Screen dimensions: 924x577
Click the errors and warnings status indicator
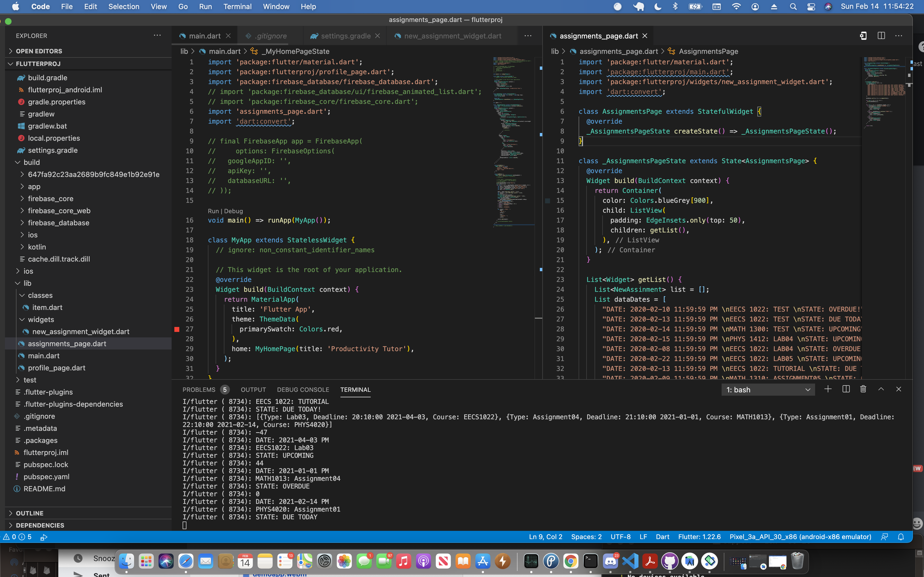click(x=17, y=537)
